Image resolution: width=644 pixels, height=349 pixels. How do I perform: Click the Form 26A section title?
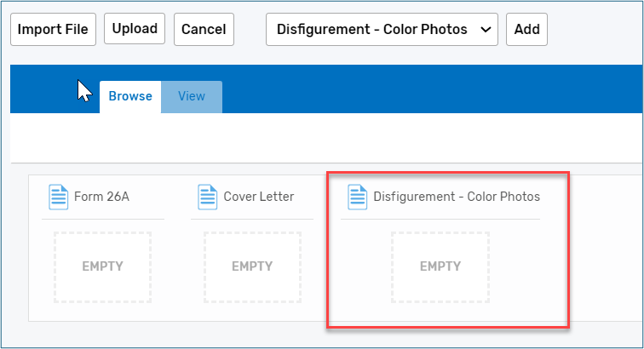pyautogui.click(x=101, y=197)
